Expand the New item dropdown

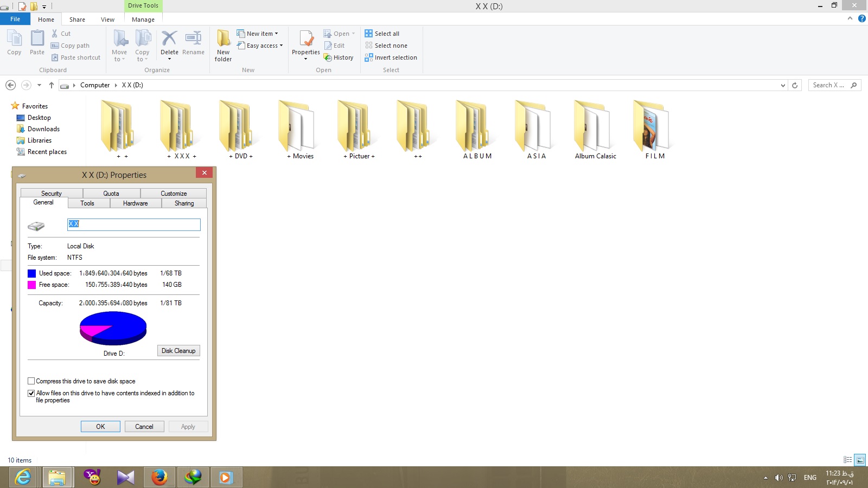[x=276, y=34]
